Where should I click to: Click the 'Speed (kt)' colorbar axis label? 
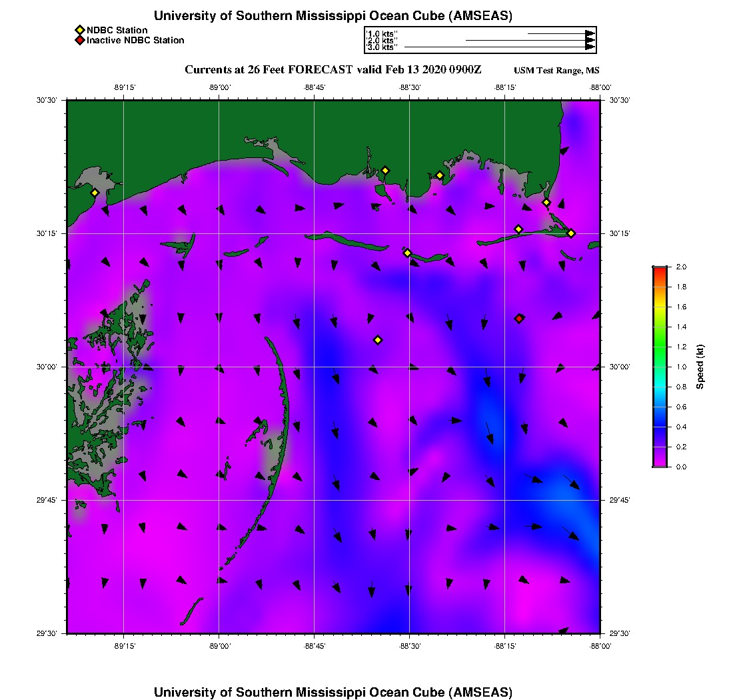700,367
